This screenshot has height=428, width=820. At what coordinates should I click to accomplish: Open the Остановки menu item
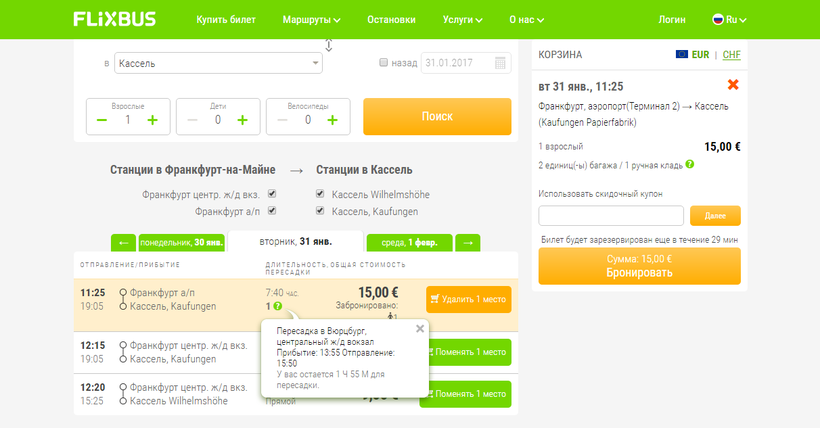click(x=391, y=19)
